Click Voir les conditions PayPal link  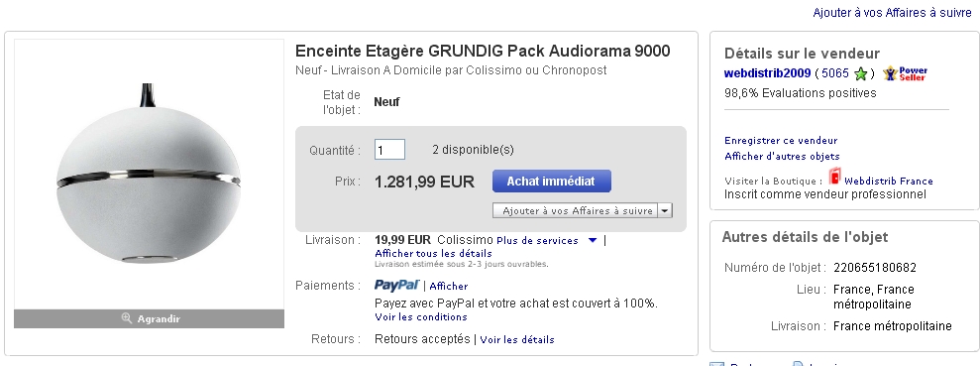[x=420, y=317]
